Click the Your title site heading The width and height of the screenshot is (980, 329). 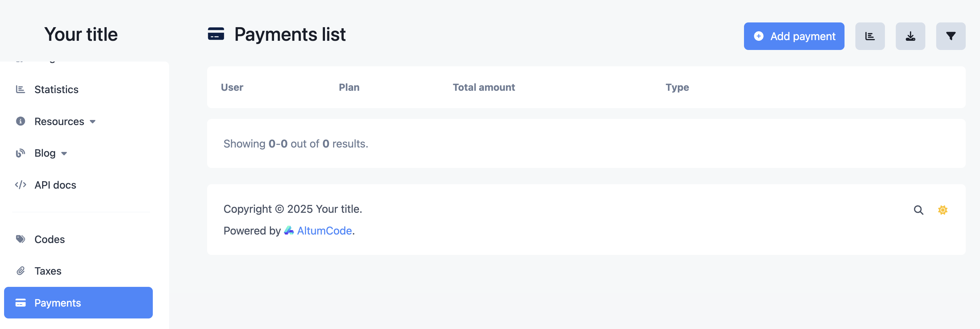click(81, 34)
